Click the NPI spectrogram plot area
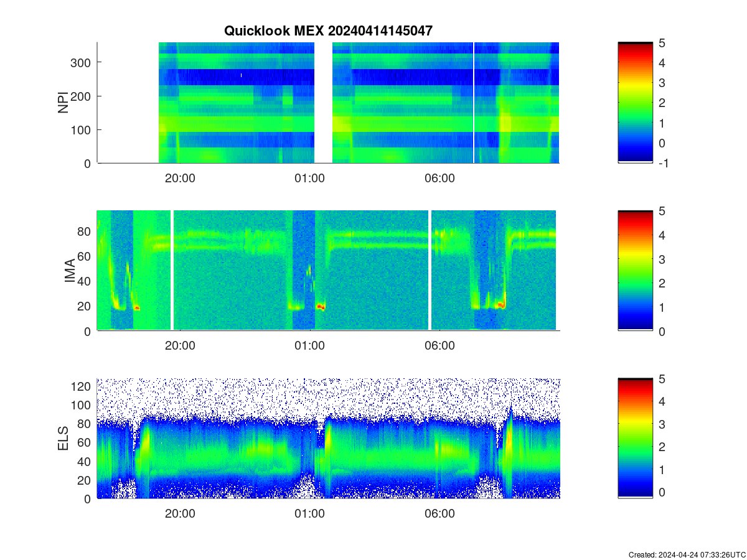The width and height of the screenshot is (747, 560). coord(328,103)
